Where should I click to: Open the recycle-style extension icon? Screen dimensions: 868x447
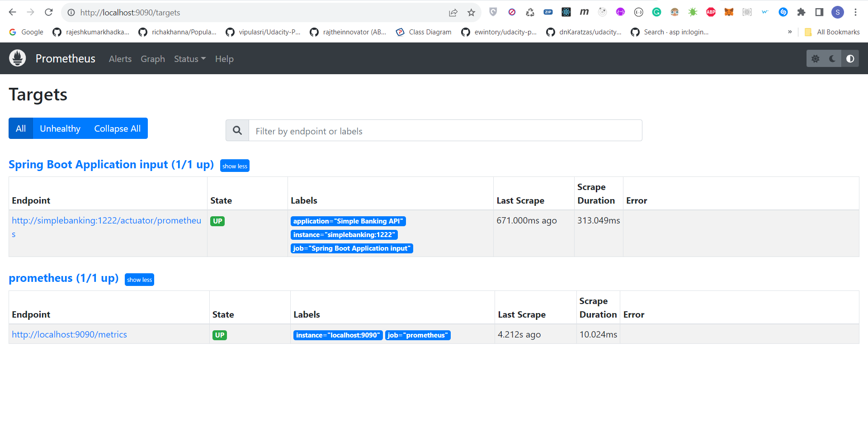pos(530,12)
